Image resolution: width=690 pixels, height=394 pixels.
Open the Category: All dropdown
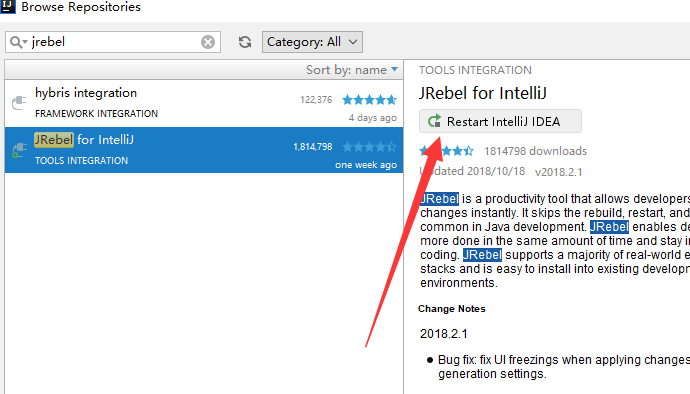[312, 42]
